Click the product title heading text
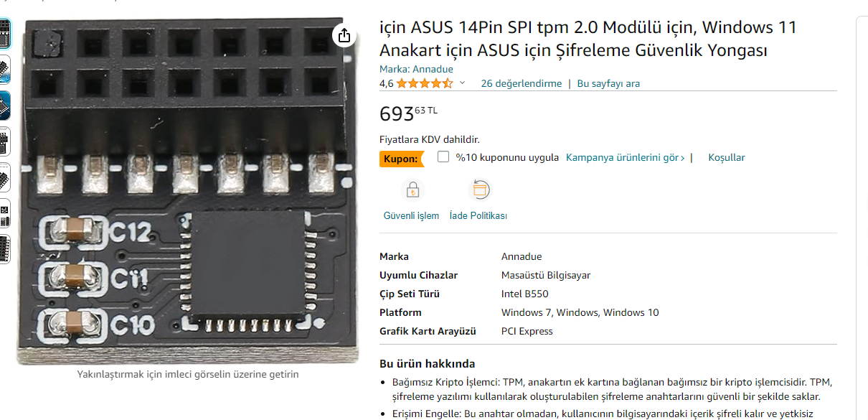The height and width of the screenshot is (420, 868). [588, 39]
